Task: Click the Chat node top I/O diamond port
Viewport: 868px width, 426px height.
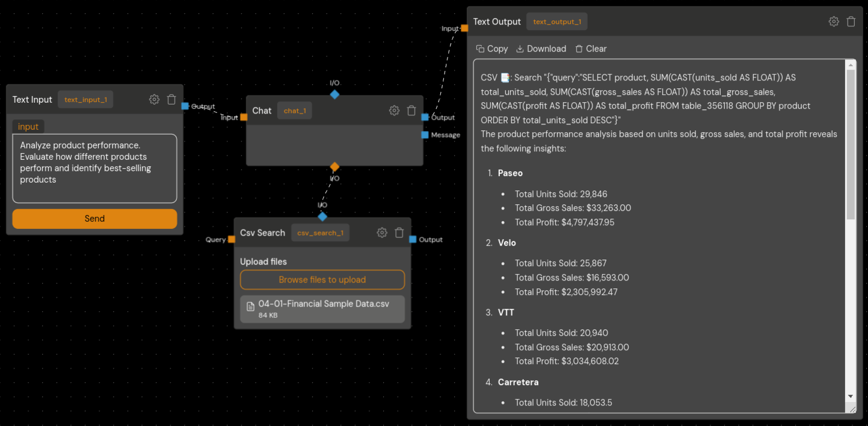Action: pyautogui.click(x=334, y=94)
